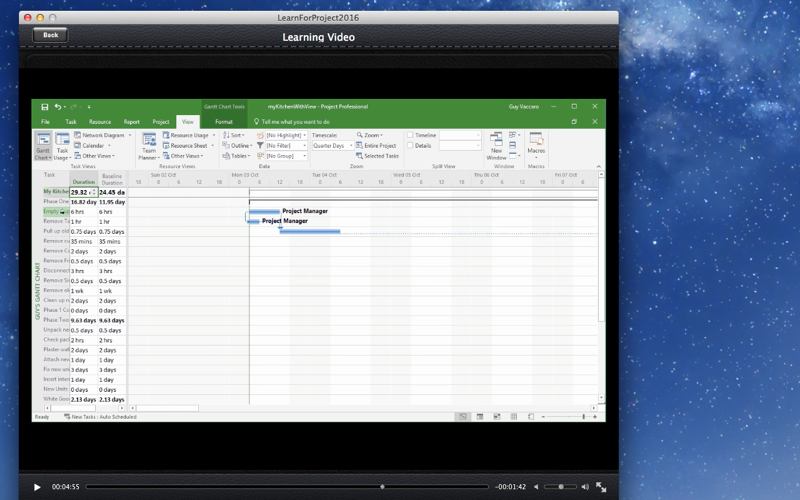
Task: Toggle fullscreen mode for the video
Action: tap(601, 487)
